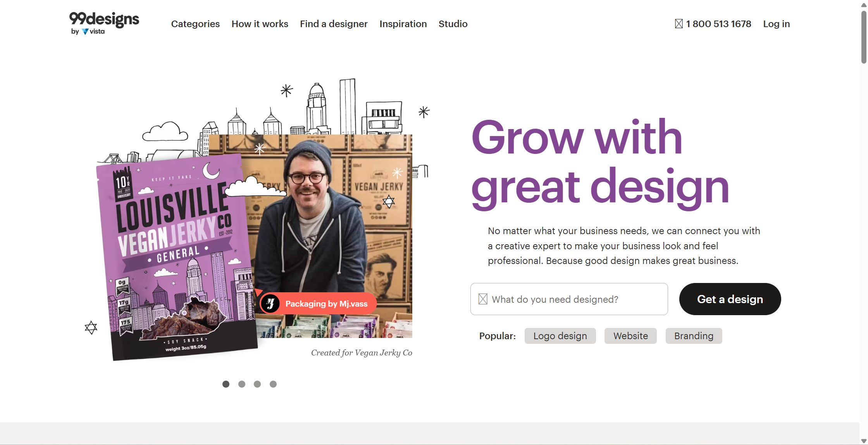
Task: Open the Categories menu
Action: pos(195,24)
